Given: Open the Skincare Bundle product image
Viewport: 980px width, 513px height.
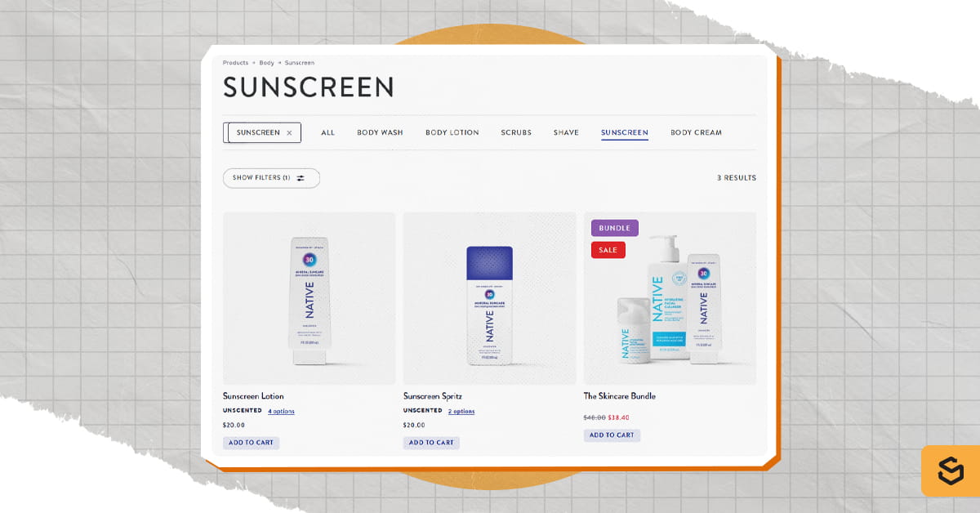Looking at the screenshot, I should [670, 298].
